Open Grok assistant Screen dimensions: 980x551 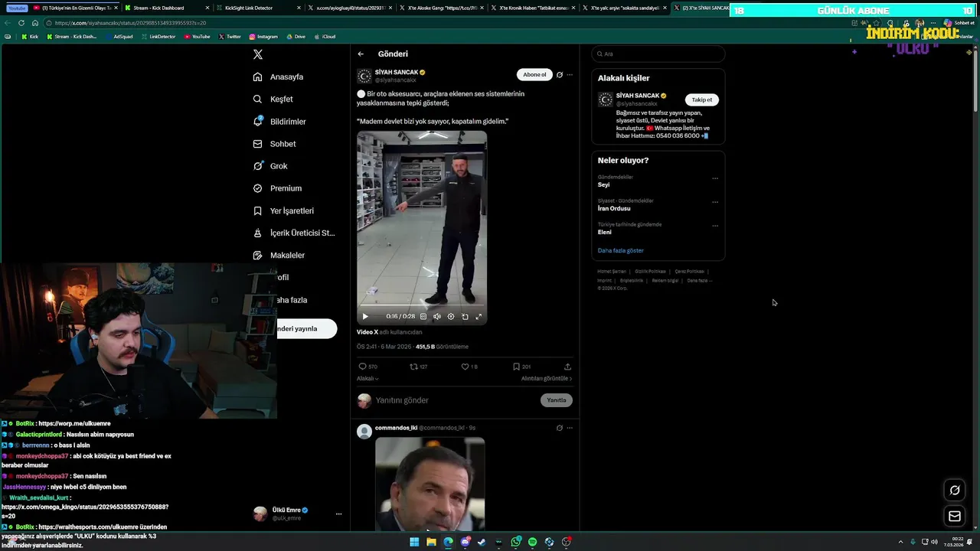[270, 166]
